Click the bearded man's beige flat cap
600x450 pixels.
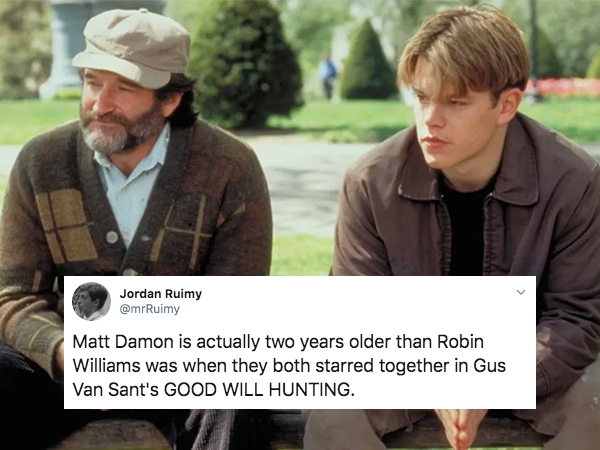[x=132, y=48]
